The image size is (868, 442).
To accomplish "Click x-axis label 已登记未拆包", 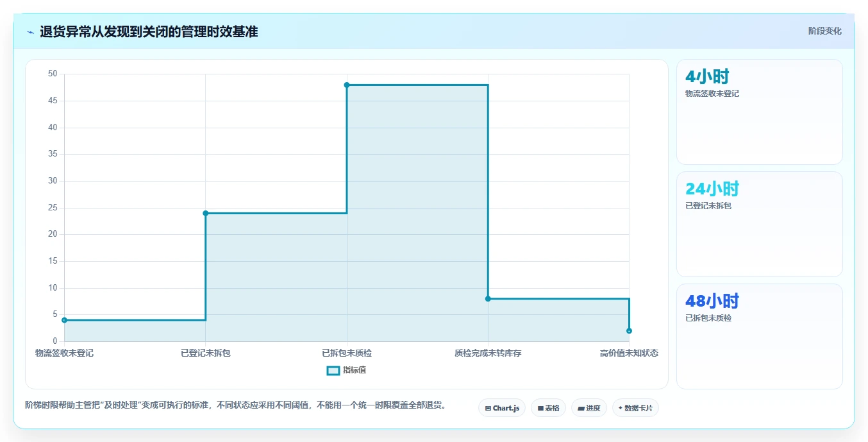I will [205, 353].
